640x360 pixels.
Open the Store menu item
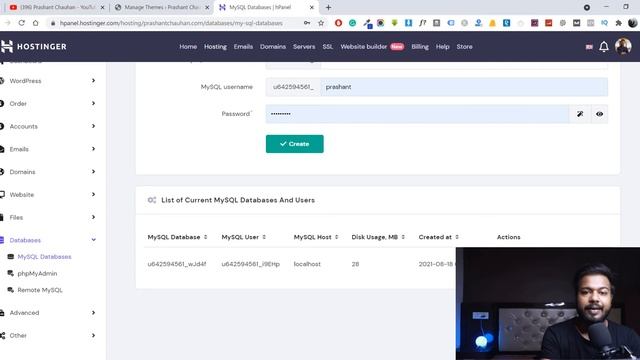(464, 47)
